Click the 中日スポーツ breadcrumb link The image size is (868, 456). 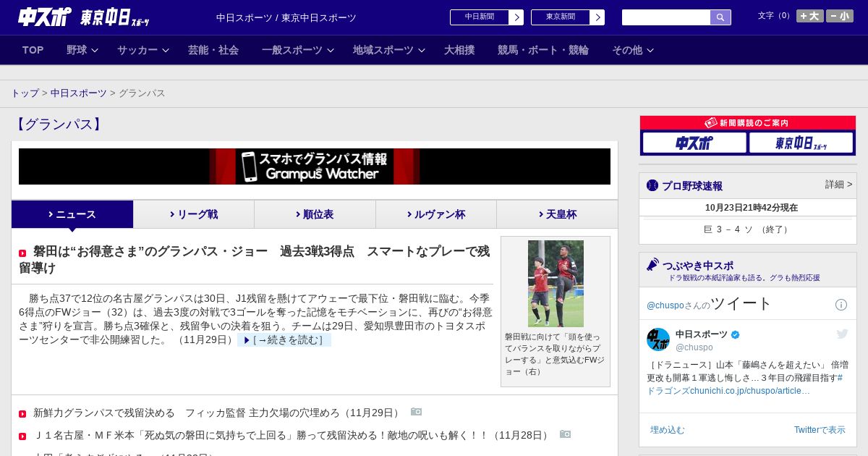[x=79, y=93]
